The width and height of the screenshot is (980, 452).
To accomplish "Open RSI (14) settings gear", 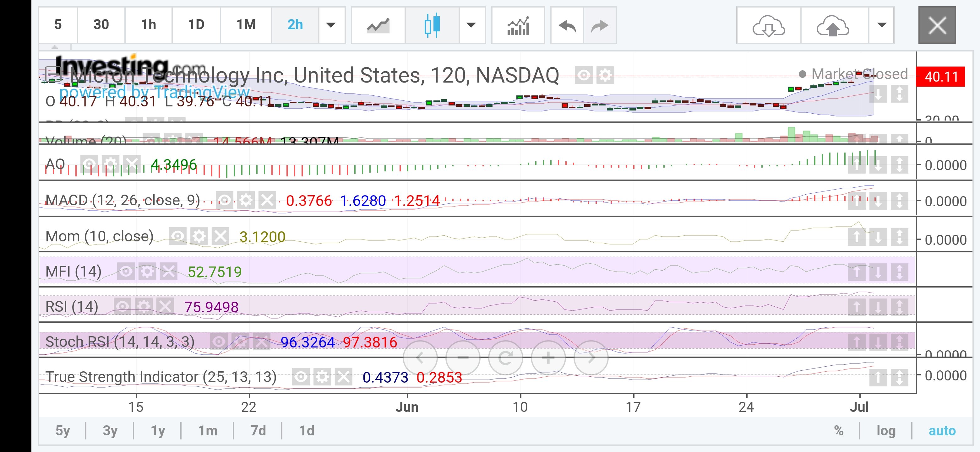I will point(144,306).
